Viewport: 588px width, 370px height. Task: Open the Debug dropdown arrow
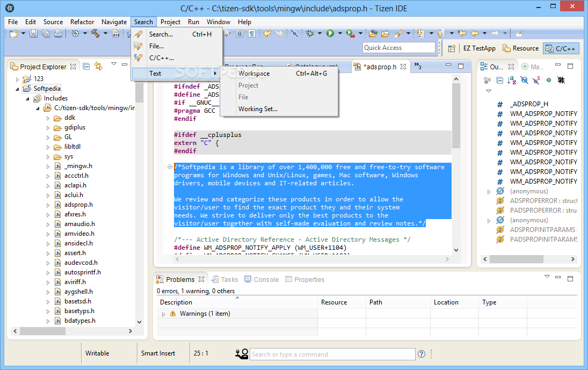(320, 33)
